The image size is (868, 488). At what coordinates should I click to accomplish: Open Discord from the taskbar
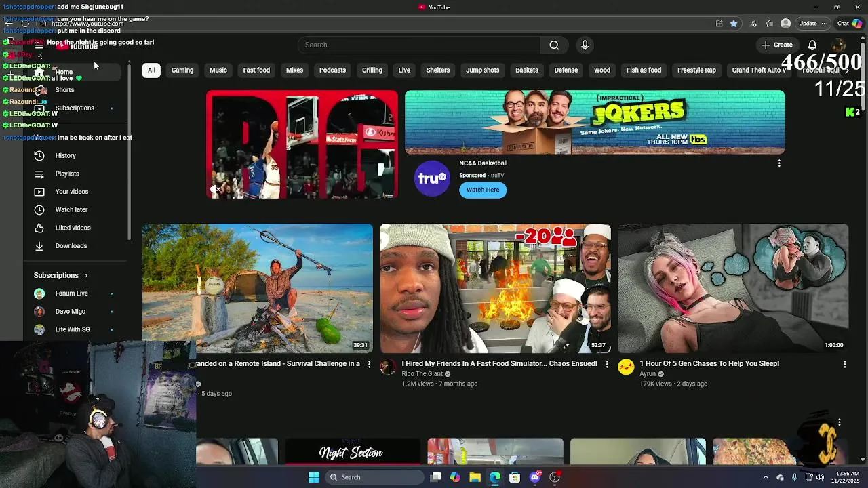tap(535, 477)
